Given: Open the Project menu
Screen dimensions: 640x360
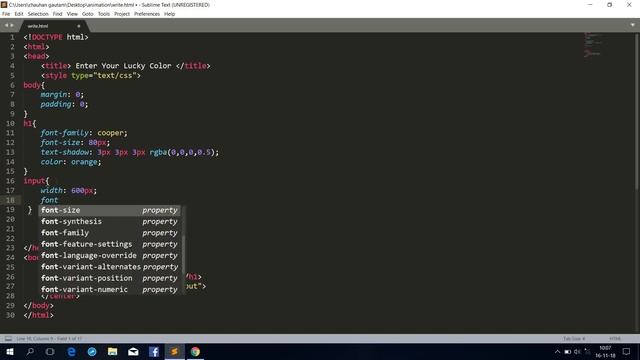Looking at the screenshot, I should (122, 14).
